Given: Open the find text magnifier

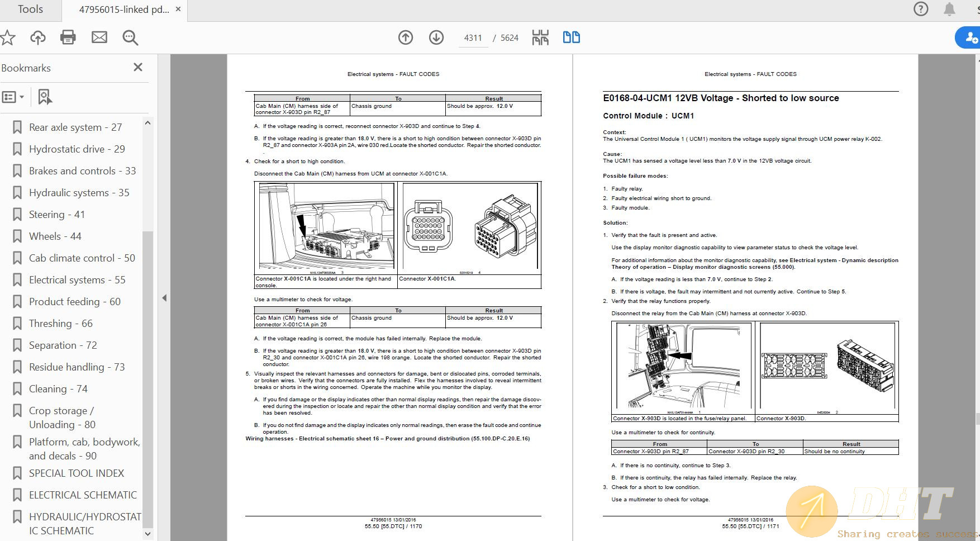Looking at the screenshot, I should point(130,37).
